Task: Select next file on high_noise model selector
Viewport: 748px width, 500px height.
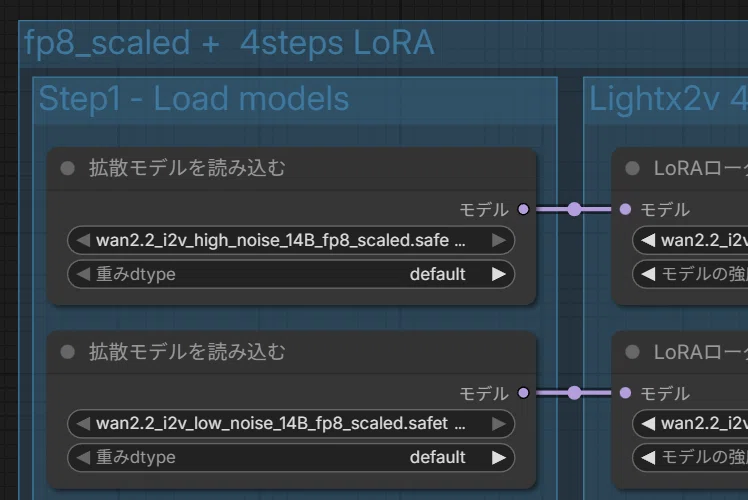Action: tap(499, 240)
